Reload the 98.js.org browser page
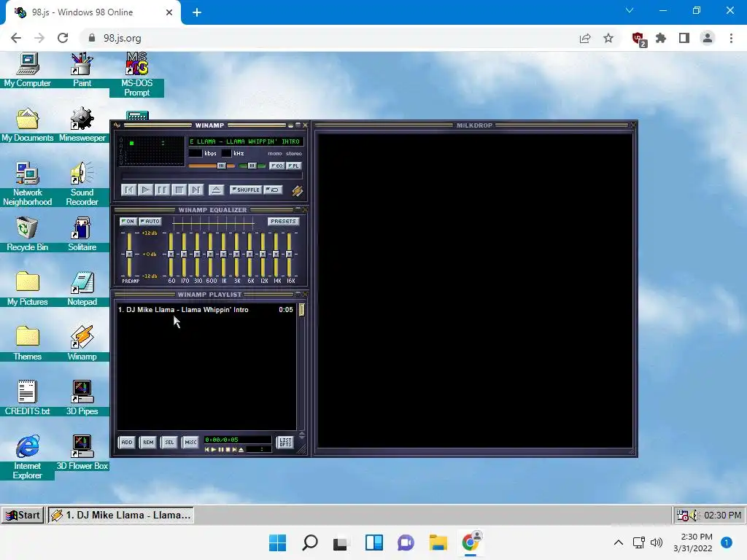Image resolution: width=747 pixels, height=560 pixels. 63,38
